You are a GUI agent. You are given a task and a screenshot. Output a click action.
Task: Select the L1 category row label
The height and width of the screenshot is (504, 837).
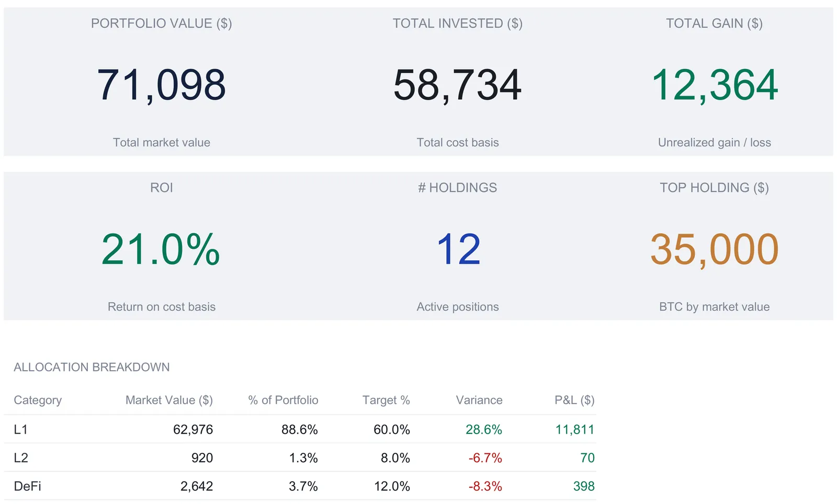click(21, 430)
